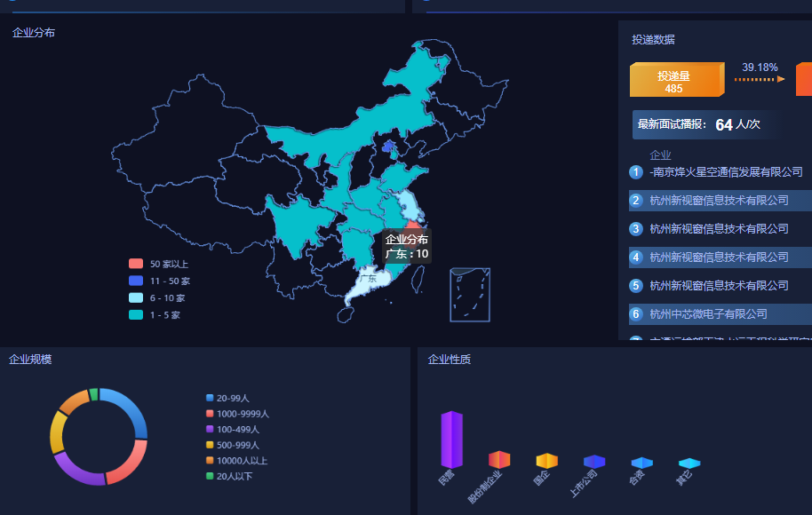Click the South China Sea inset box

[470, 294]
